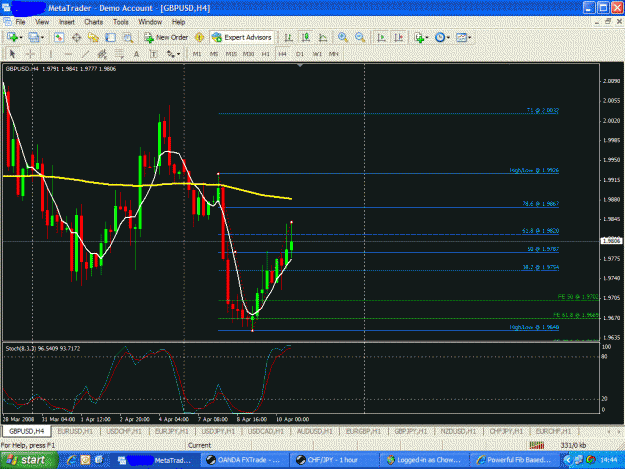
Task: Expand the Profiles dropdown arrow
Action: point(42,38)
